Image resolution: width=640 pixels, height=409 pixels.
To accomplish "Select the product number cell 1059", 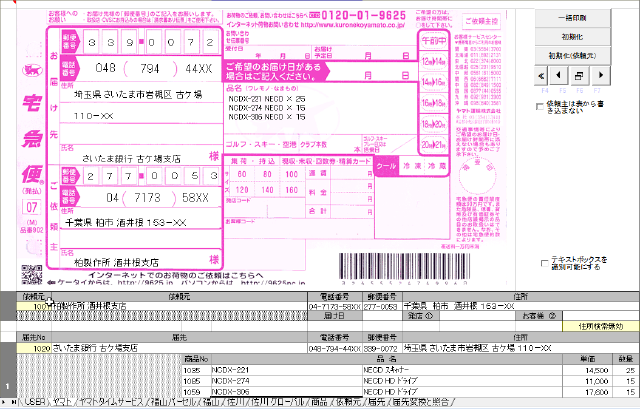I will (196, 392).
